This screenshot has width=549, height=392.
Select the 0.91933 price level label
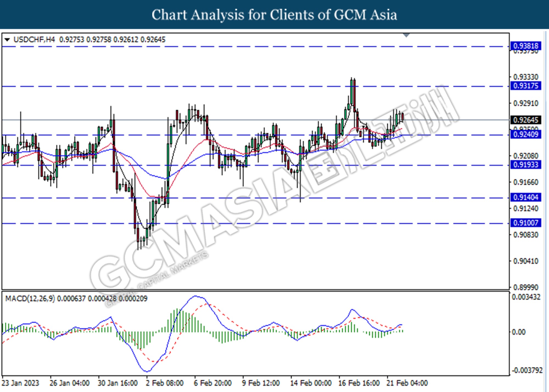[526, 165]
